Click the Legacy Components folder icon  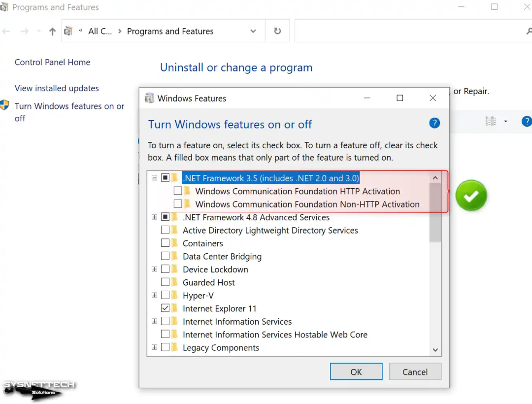click(x=175, y=347)
